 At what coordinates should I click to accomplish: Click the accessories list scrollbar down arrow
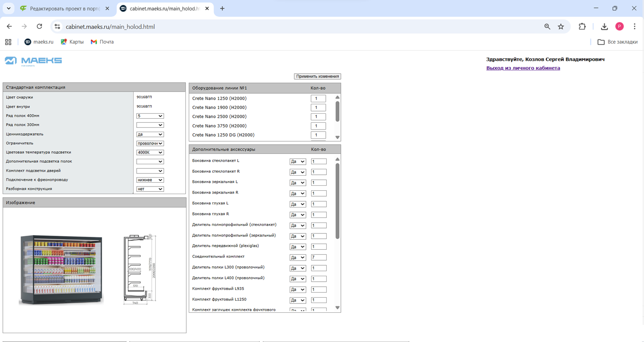(x=337, y=308)
